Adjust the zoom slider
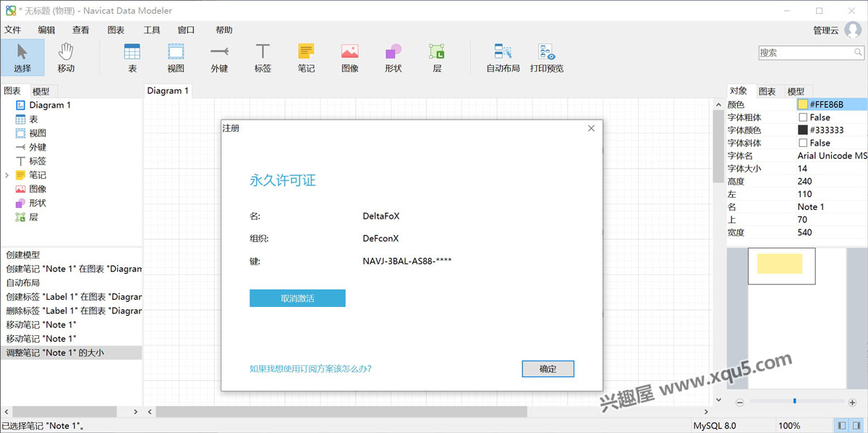The width and height of the screenshot is (868, 433). [x=794, y=401]
